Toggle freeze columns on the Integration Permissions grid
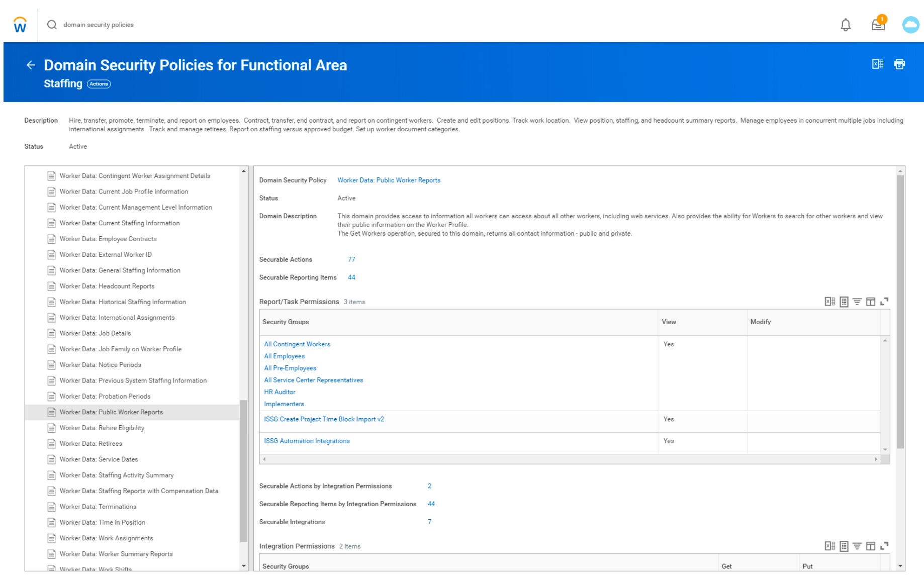The width and height of the screenshot is (924, 575). pyautogui.click(x=871, y=546)
